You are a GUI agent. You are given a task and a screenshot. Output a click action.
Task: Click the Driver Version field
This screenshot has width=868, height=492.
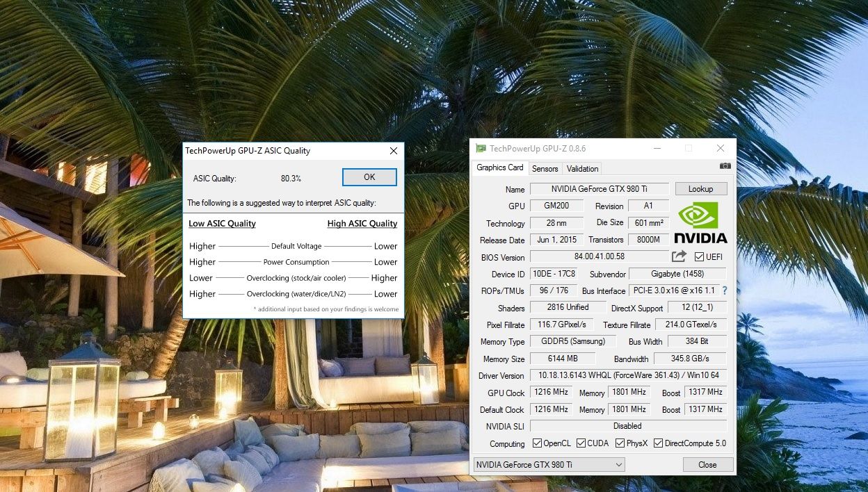coord(628,375)
